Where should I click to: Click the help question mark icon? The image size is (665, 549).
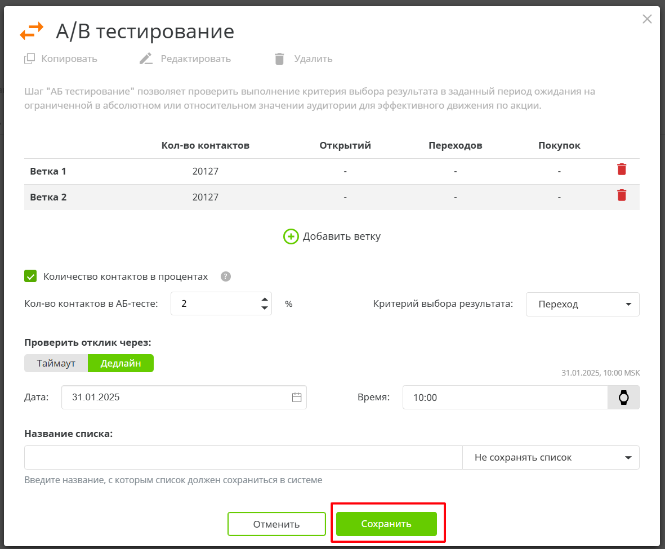(x=226, y=276)
